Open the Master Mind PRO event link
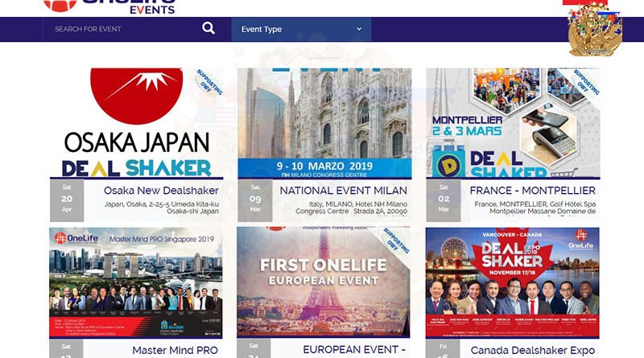This screenshot has width=644, height=358. point(175,350)
